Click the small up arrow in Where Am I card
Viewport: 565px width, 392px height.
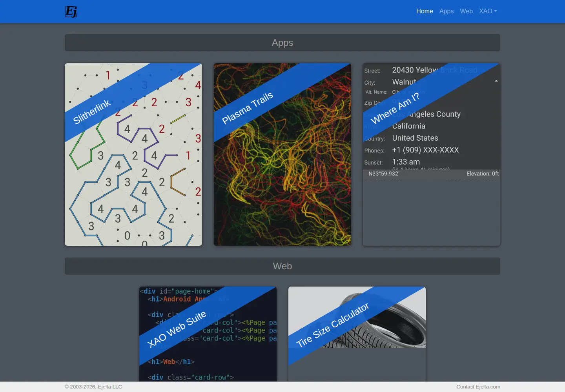[496, 81]
